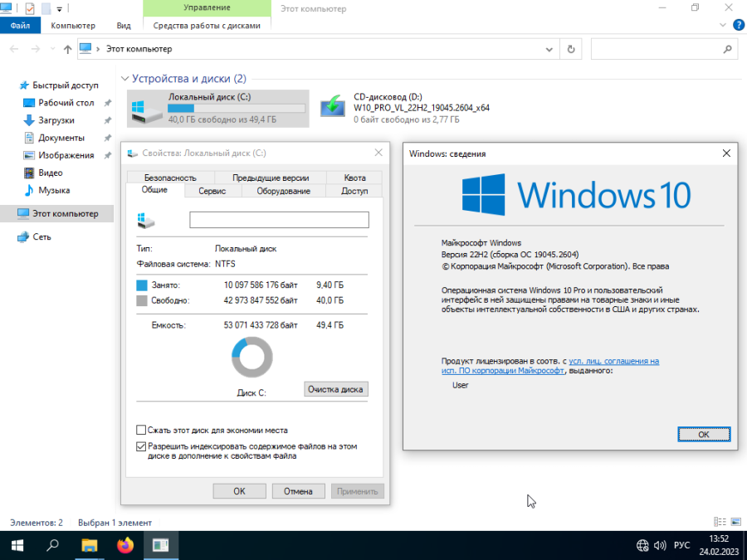Go up one folder level arrow
The width and height of the screenshot is (747, 560).
pos(68,49)
